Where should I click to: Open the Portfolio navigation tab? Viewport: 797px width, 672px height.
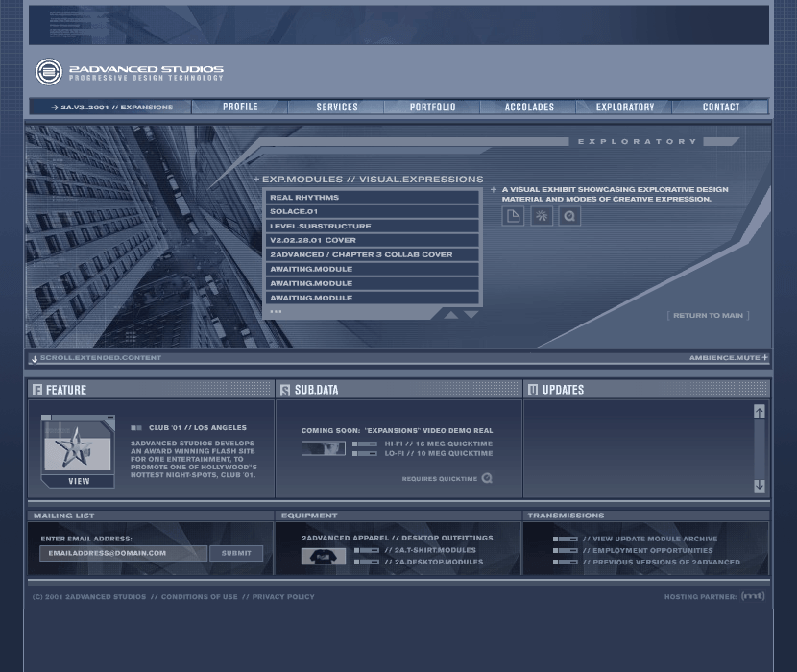432,107
